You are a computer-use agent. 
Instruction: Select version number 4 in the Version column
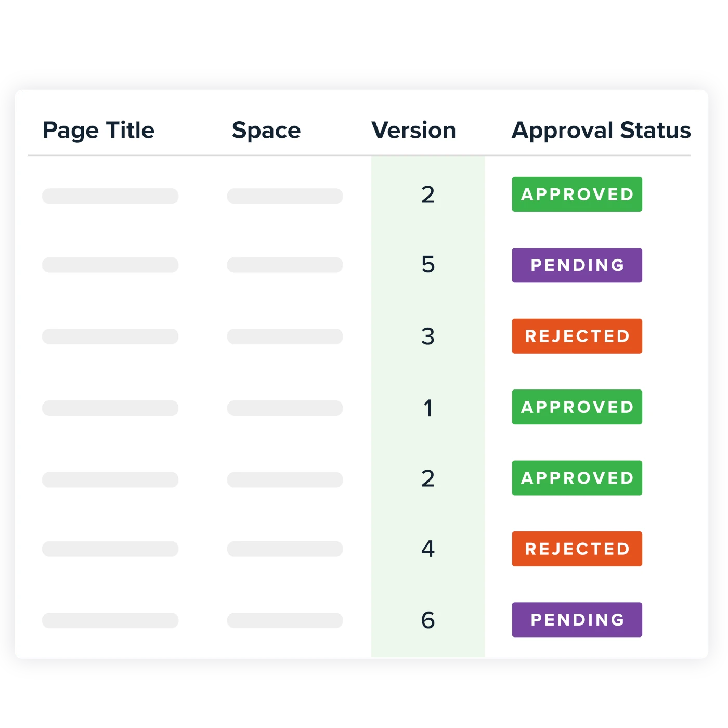[x=428, y=549]
